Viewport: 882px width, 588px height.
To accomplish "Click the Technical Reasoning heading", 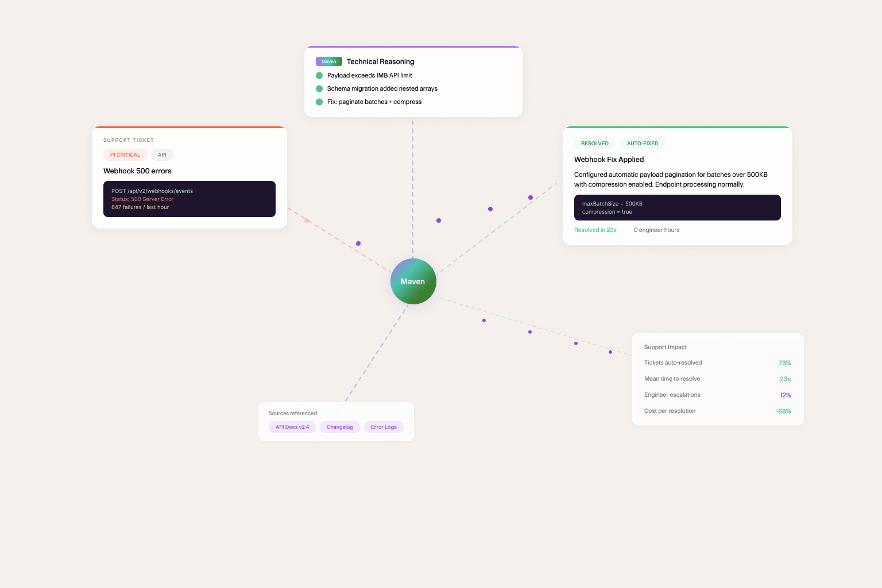I will point(380,61).
